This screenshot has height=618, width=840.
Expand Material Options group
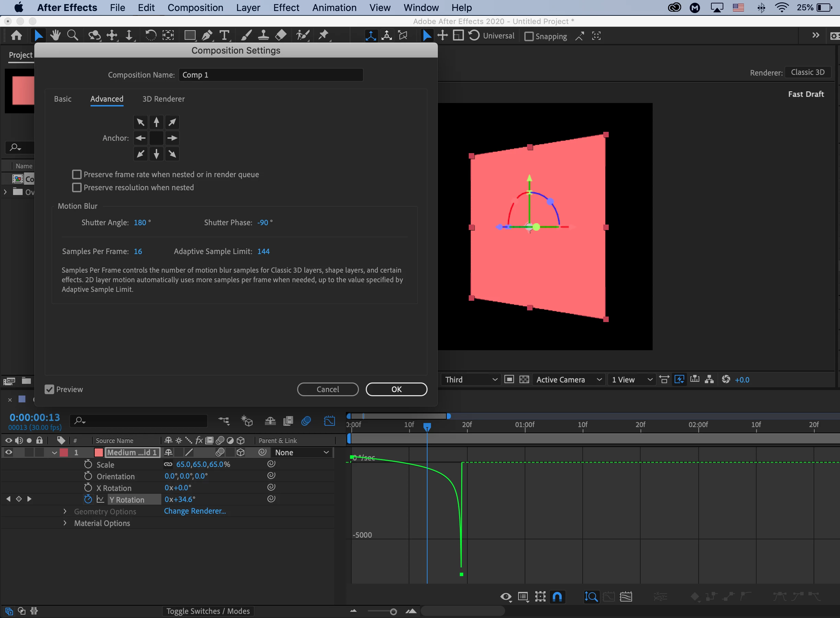click(x=65, y=523)
